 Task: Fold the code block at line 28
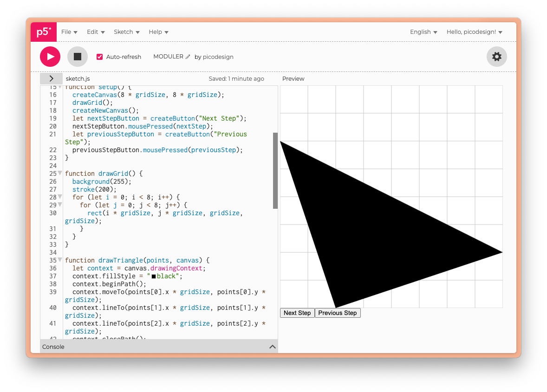(60, 197)
